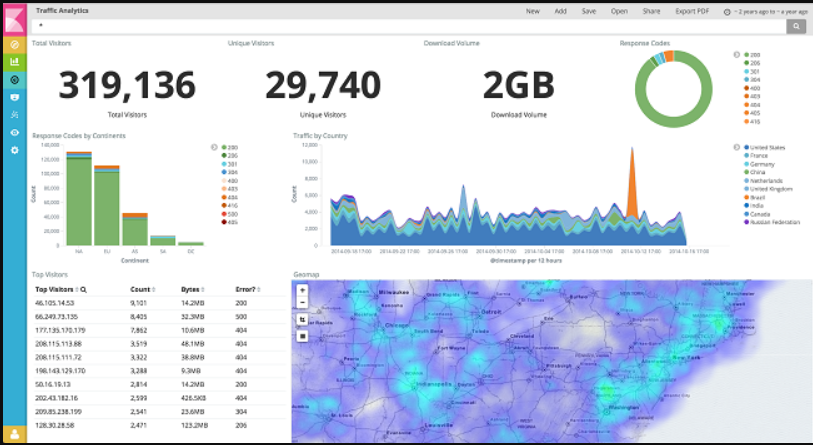813x445 pixels.
Task: Click the magnifier search button in query bar
Action: (x=796, y=26)
